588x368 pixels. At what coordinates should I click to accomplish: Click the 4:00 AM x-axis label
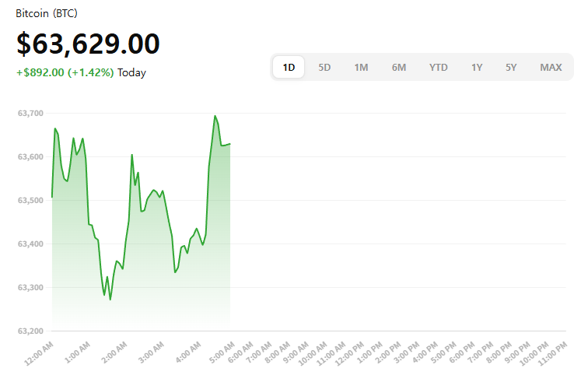point(189,352)
